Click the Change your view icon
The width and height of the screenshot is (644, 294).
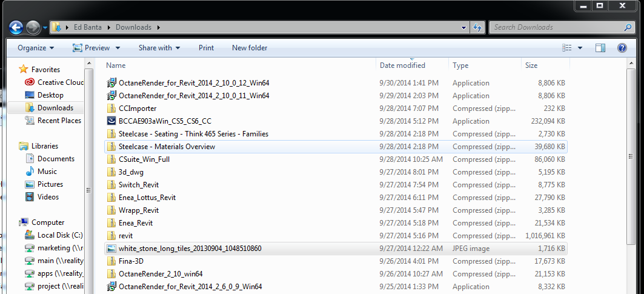(x=567, y=48)
